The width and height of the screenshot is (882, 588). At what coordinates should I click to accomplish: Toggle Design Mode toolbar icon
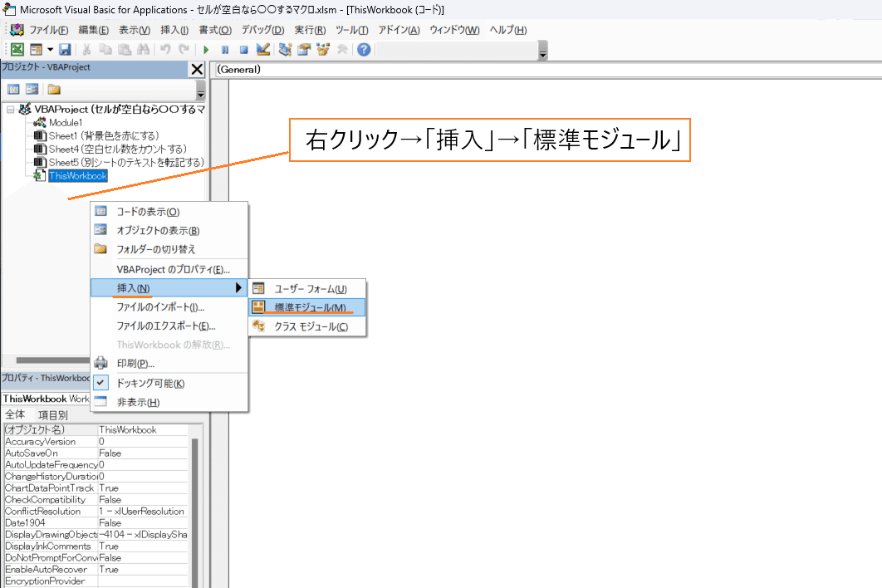click(x=262, y=50)
